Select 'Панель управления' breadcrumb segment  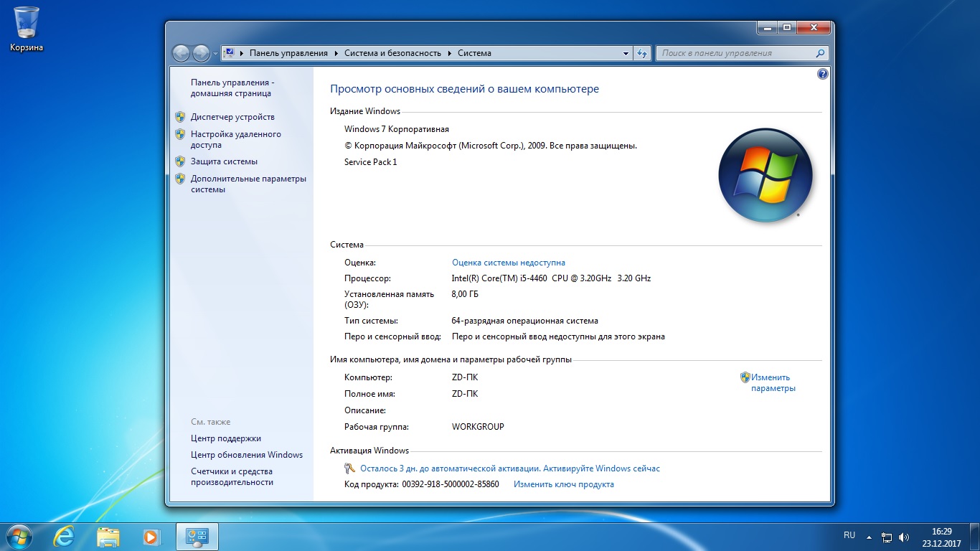tap(288, 53)
